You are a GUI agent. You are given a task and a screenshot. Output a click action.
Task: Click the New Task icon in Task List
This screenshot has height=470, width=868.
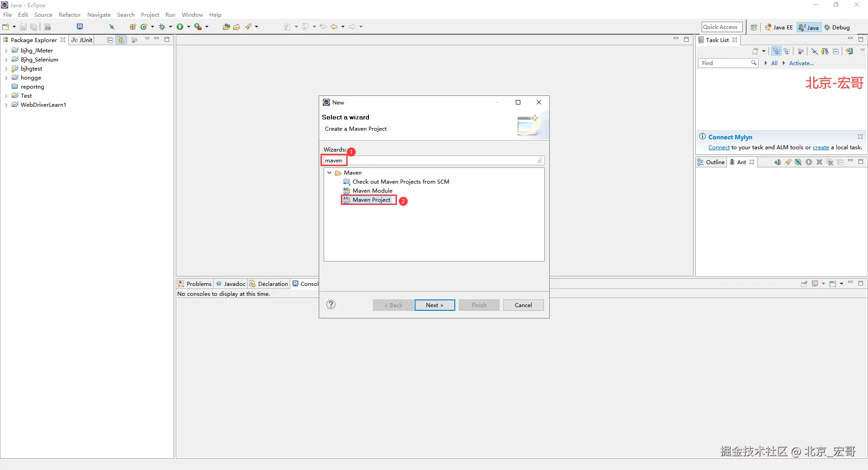tap(755, 51)
